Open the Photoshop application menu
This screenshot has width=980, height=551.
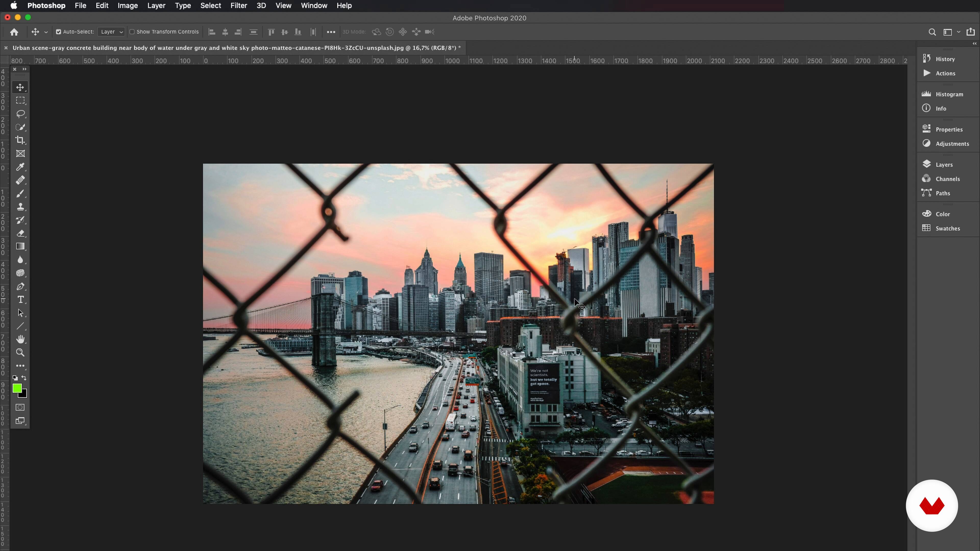point(46,6)
